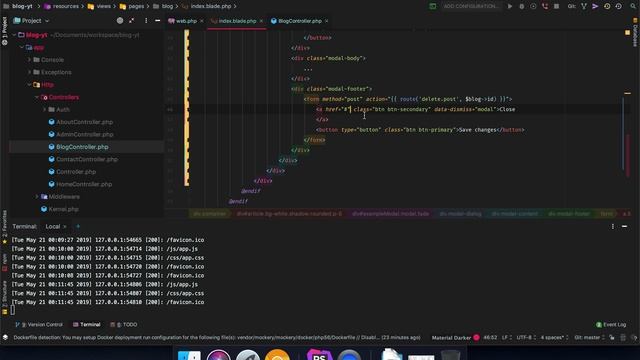Revert changes with the rollback icon
640x360 pixels.
(619, 6)
